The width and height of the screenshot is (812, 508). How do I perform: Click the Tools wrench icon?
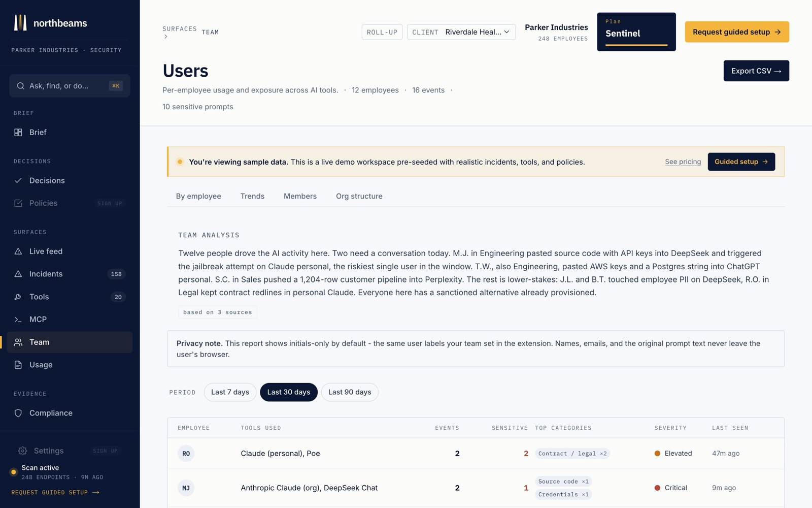[x=18, y=297]
